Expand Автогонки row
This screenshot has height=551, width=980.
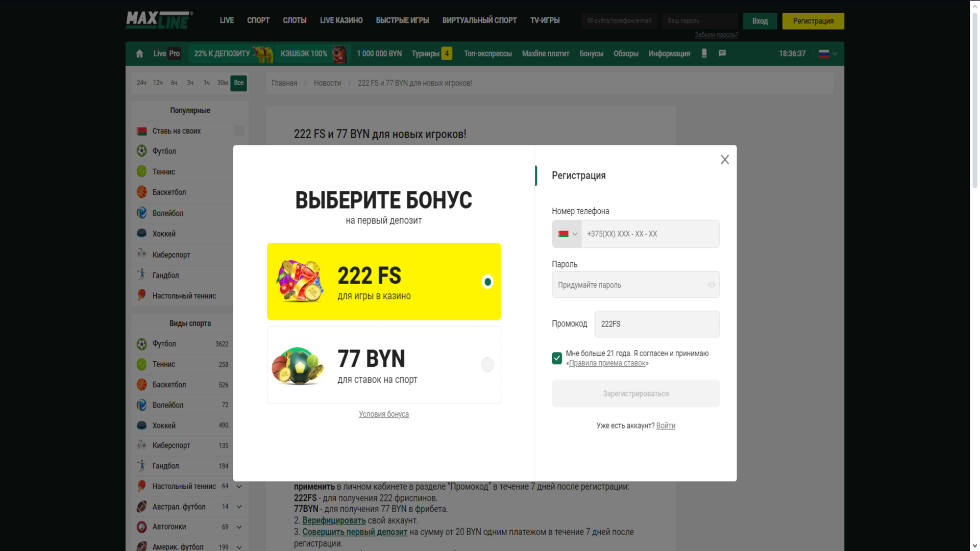(239, 527)
